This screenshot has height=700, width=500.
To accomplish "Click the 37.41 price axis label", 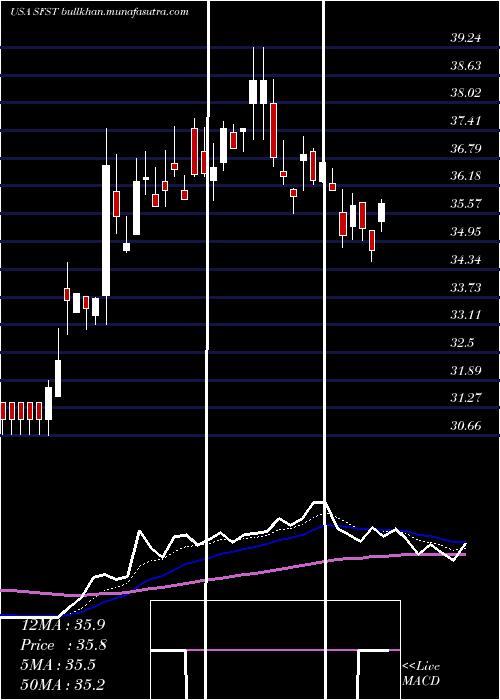I will 466,121.
